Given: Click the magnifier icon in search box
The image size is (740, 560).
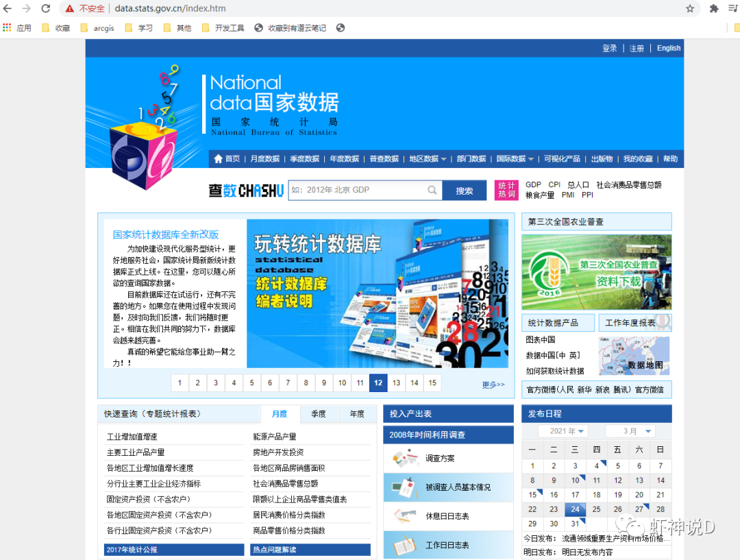Looking at the screenshot, I should pyautogui.click(x=432, y=190).
